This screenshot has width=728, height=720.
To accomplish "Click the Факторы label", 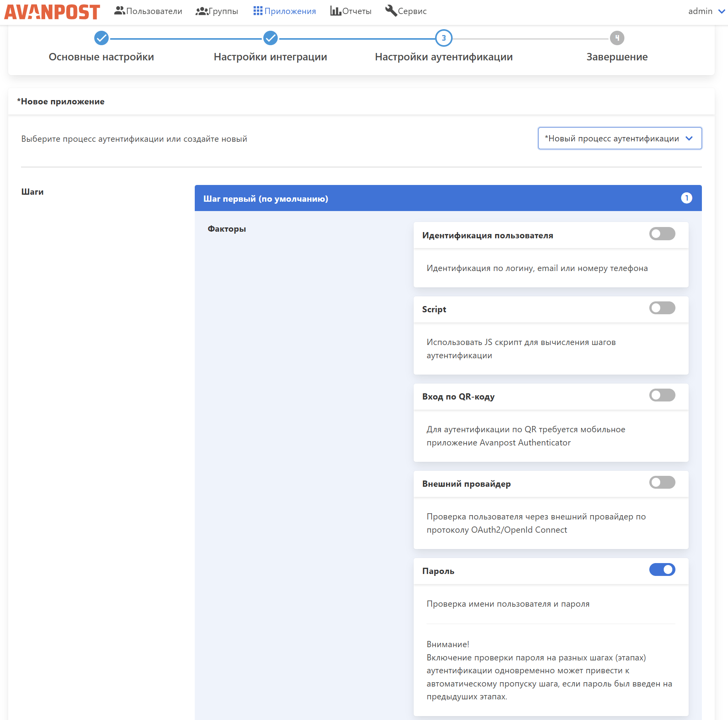I will 227,229.
